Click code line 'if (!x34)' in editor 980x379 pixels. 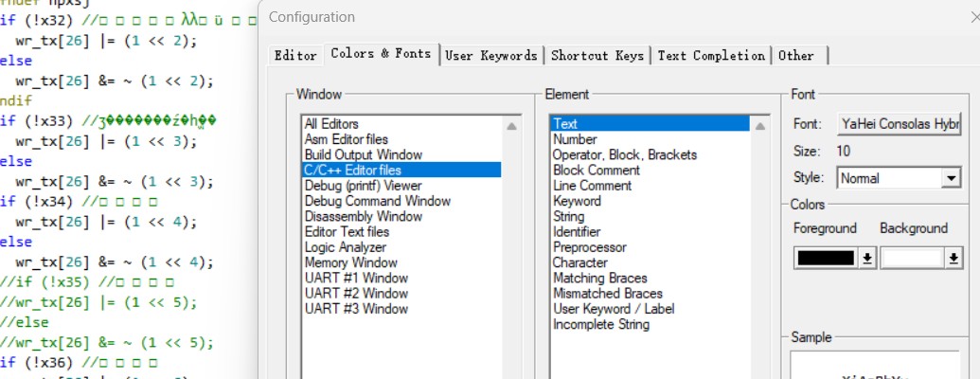tap(38, 202)
